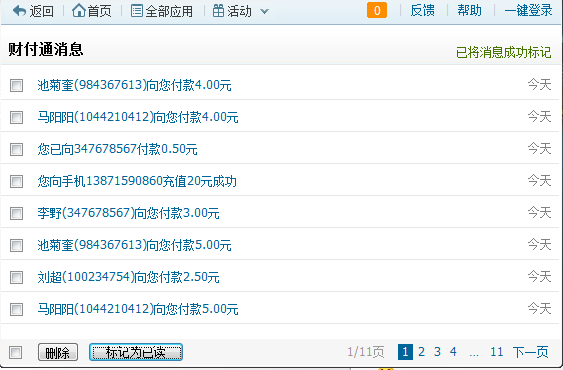Open message 李野(347678567)向您付款3.00元
This screenshot has height=370, width=563.
129,213
